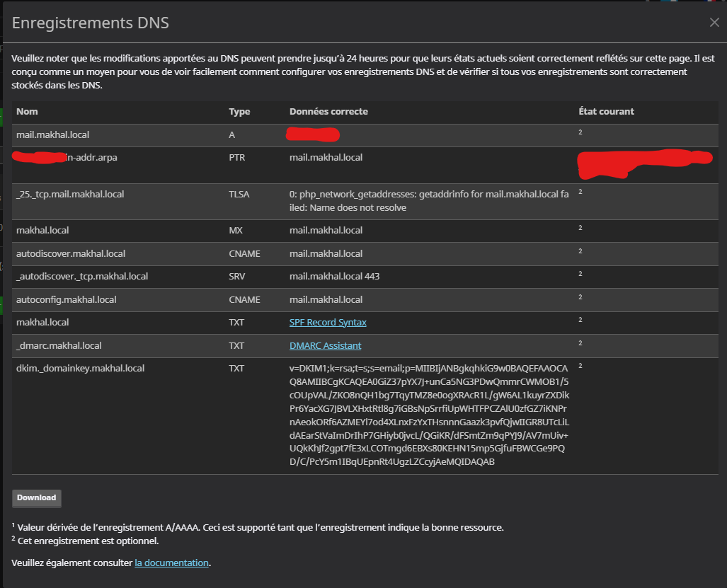This screenshot has width=727, height=588.
Task: Click the _25._tcp.mail.makhal.local row name
Action: coord(70,194)
